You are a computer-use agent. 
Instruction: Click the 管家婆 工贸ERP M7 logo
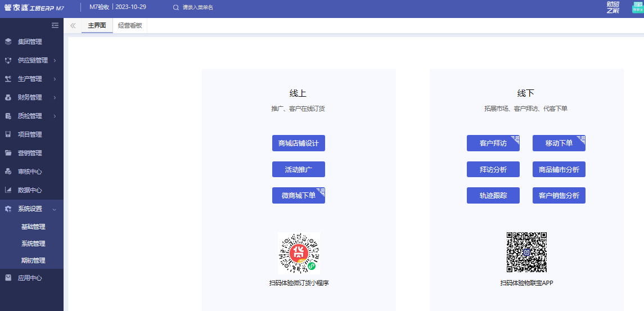pyautogui.click(x=34, y=7)
